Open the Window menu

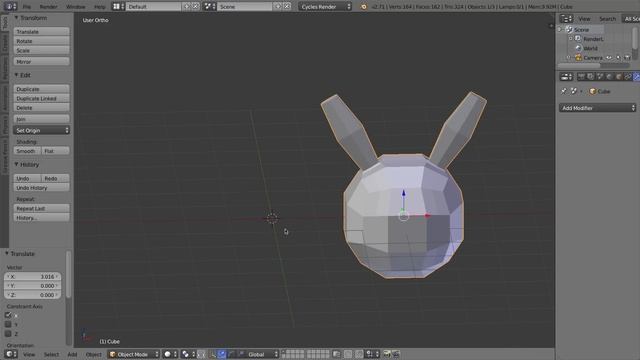click(76, 7)
